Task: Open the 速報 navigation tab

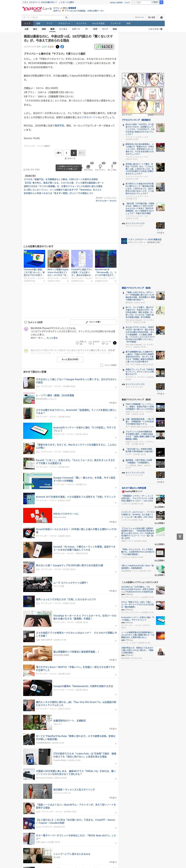Action: [x=38, y=24]
